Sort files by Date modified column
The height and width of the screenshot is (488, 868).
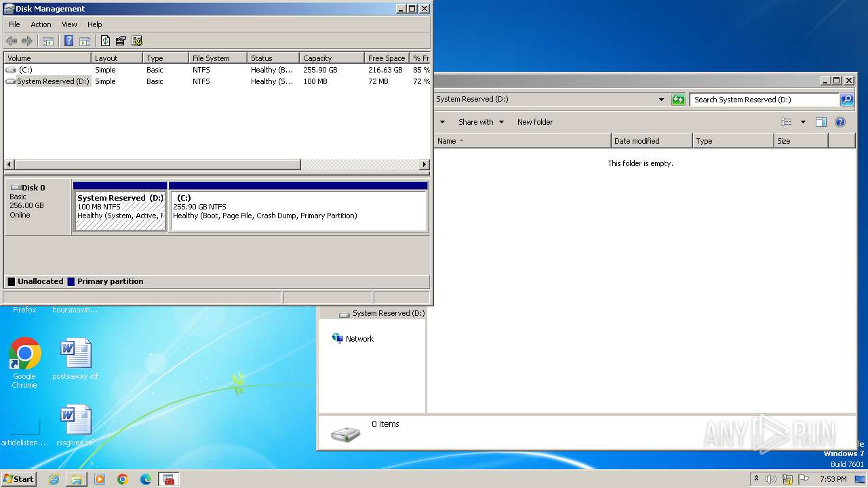tap(652, 141)
